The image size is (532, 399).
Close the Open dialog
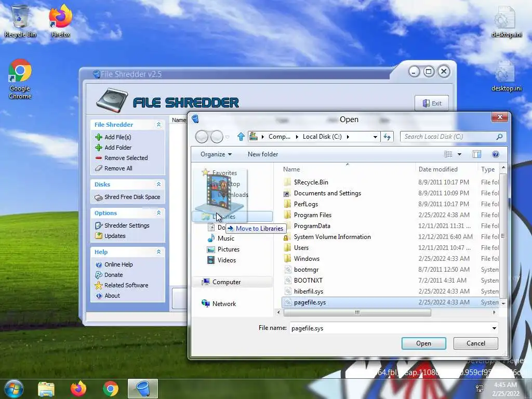500,117
